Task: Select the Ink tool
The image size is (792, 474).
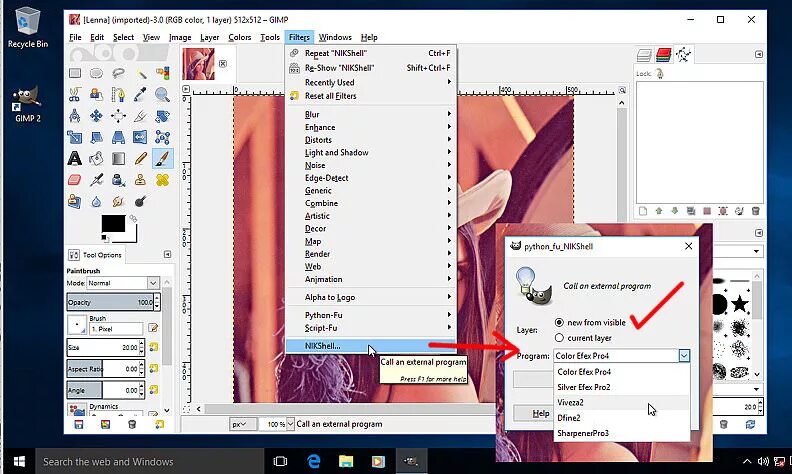Action: tap(119, 180)
